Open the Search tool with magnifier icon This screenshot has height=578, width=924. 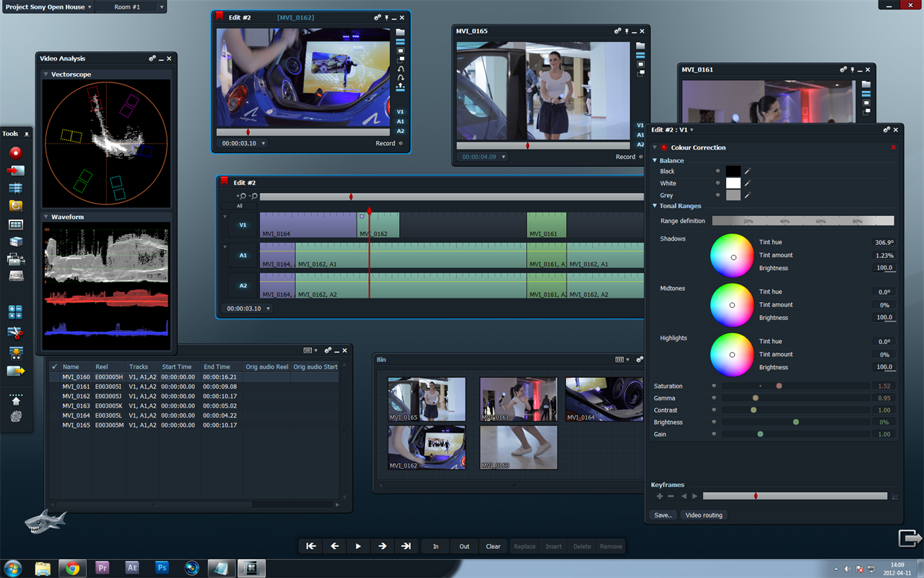coord(15,206)
